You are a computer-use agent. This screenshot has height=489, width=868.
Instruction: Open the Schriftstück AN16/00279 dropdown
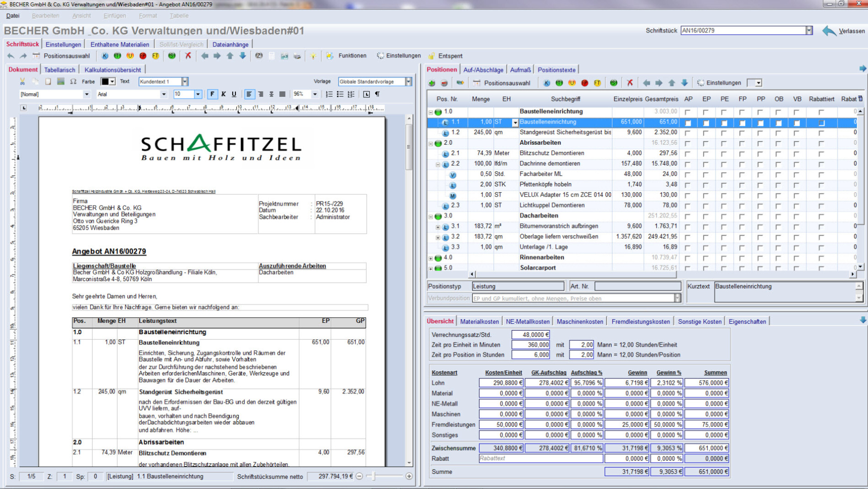(809, 31)
